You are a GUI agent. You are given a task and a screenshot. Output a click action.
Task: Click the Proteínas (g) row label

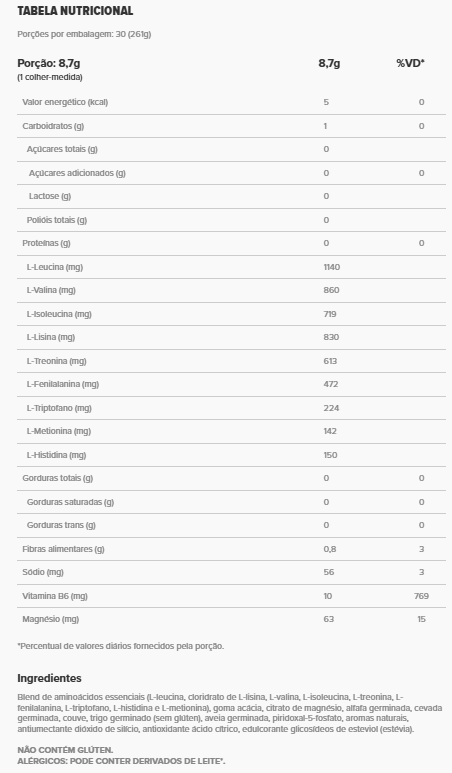pyautogui.click(x=46, y=243)
